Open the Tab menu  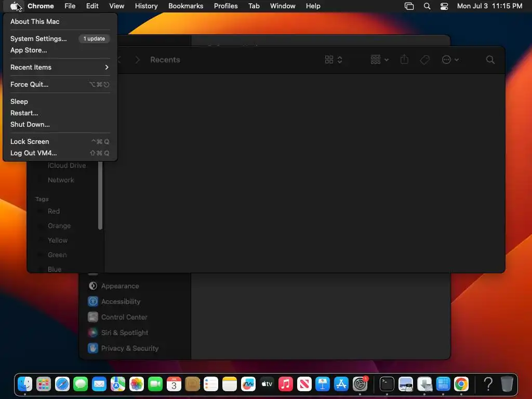pos(254,6)
